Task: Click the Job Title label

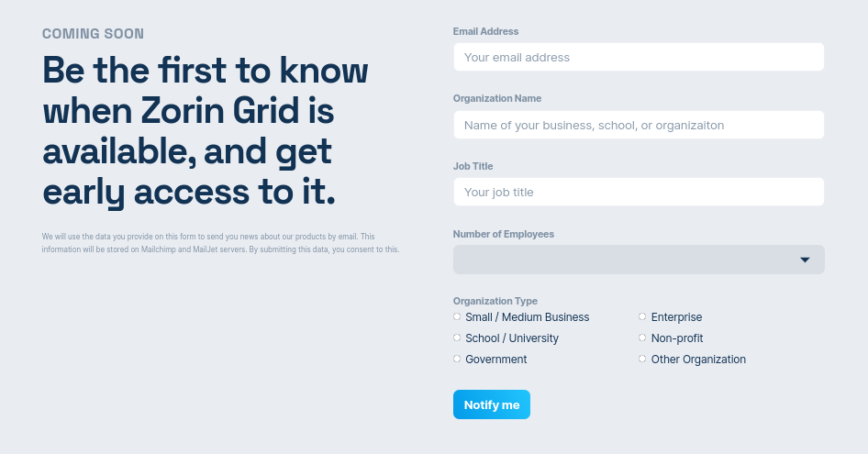Action: (x=474, y=166)
